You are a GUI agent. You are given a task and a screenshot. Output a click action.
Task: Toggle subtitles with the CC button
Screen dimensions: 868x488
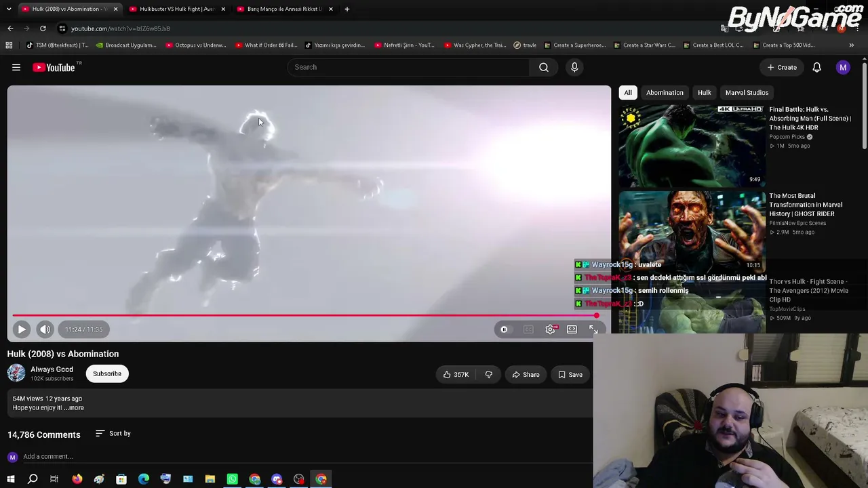(528, 329)
